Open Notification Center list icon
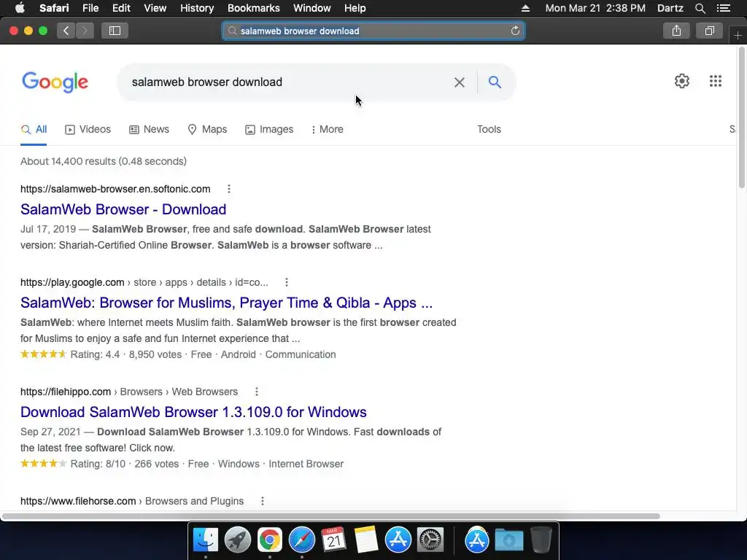The height and width of the screenshot is (560, 747). [723, 8]
